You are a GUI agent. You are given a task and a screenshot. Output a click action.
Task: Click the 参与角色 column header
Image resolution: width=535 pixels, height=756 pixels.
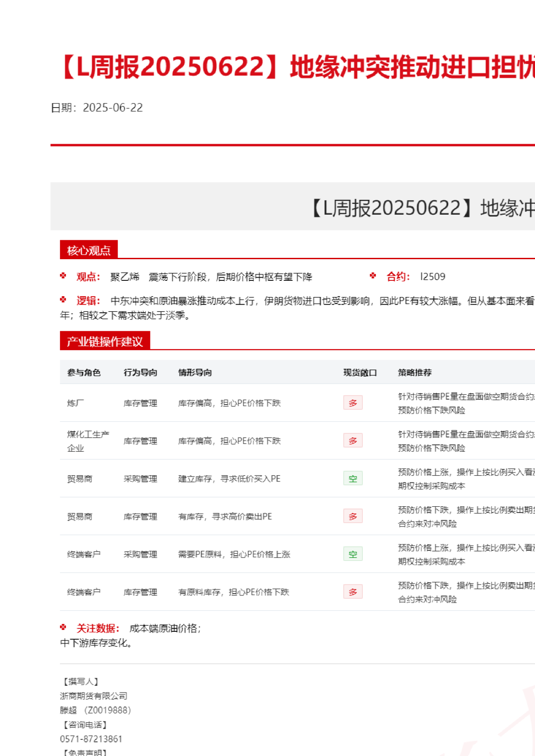pos(84,373)
